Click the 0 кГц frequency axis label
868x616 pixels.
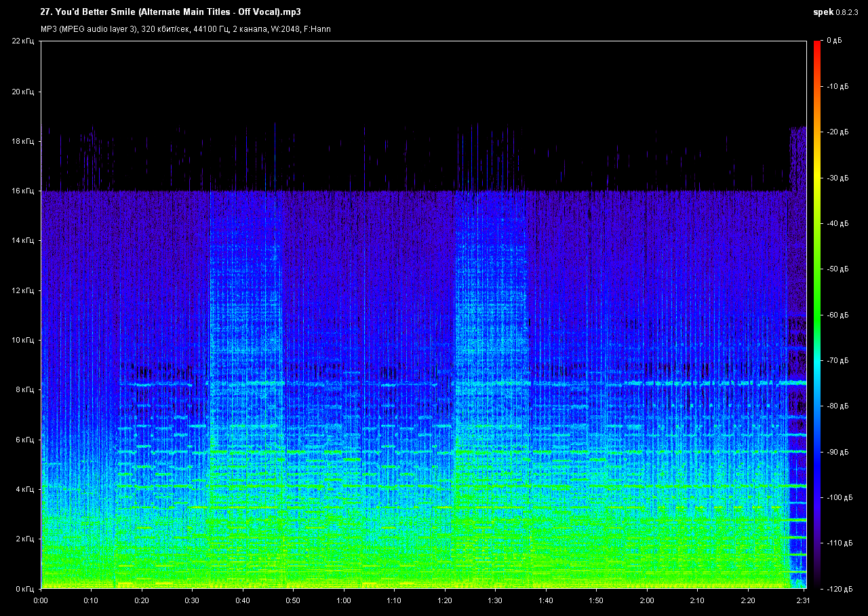24,588
